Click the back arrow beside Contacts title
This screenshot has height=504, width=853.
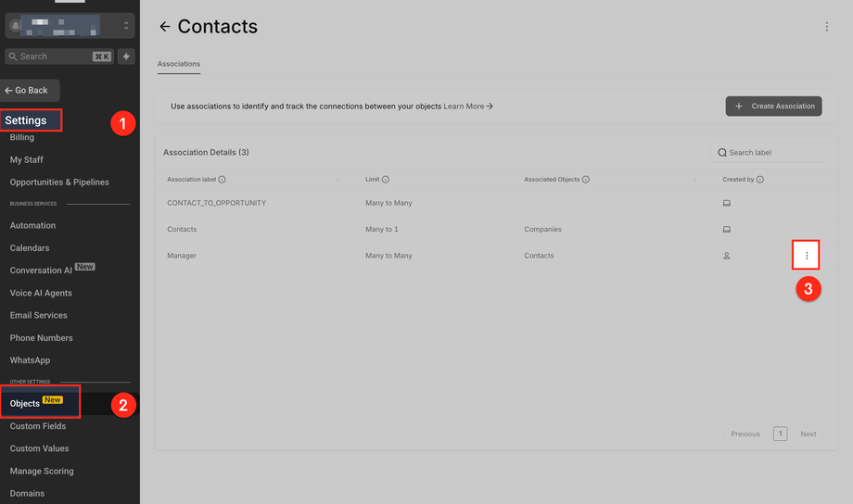click(165, 27)
